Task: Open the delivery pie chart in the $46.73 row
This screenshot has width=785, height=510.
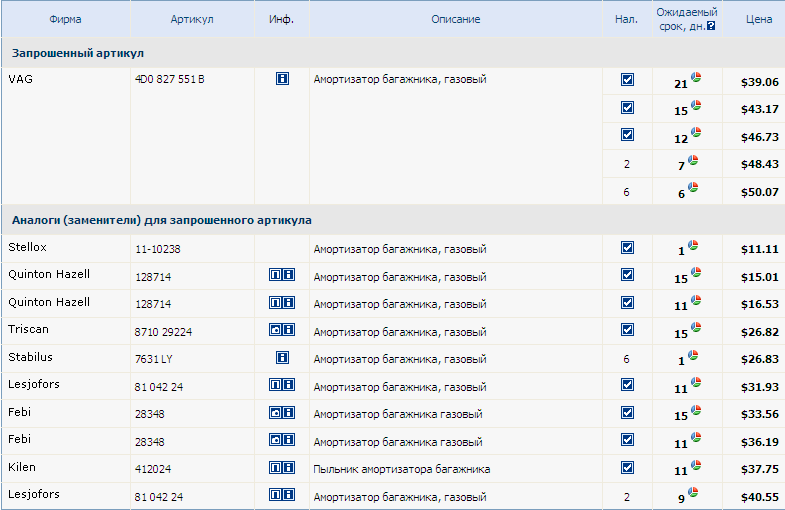Action: point(696,132)
